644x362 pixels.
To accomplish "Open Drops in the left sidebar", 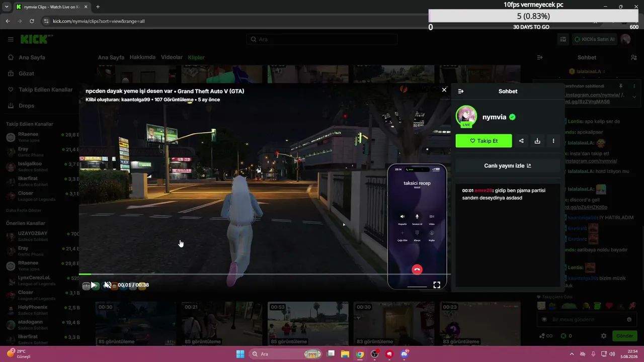I will tap(27, 106).
